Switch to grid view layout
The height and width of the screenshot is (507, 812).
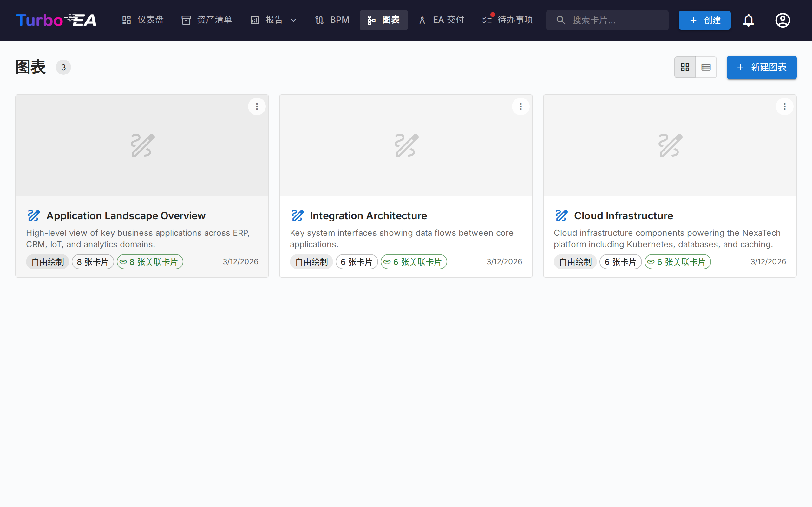point(685,67)
